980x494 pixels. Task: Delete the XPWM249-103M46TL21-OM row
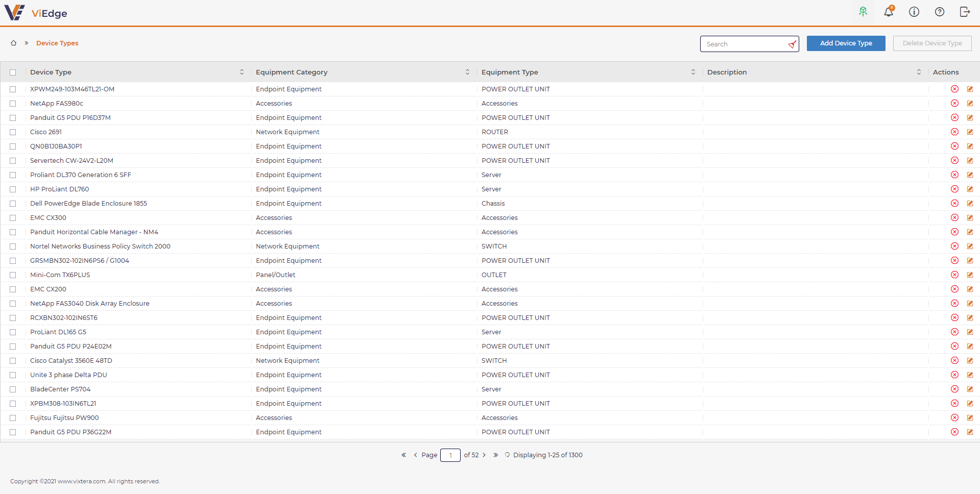[954, 89]
